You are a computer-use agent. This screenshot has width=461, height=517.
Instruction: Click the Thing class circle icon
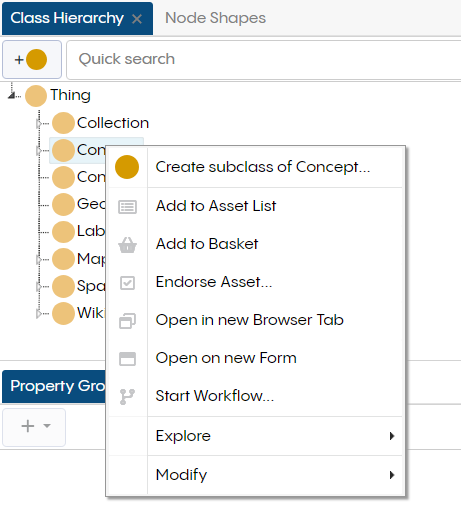click(x=36, y=96)
